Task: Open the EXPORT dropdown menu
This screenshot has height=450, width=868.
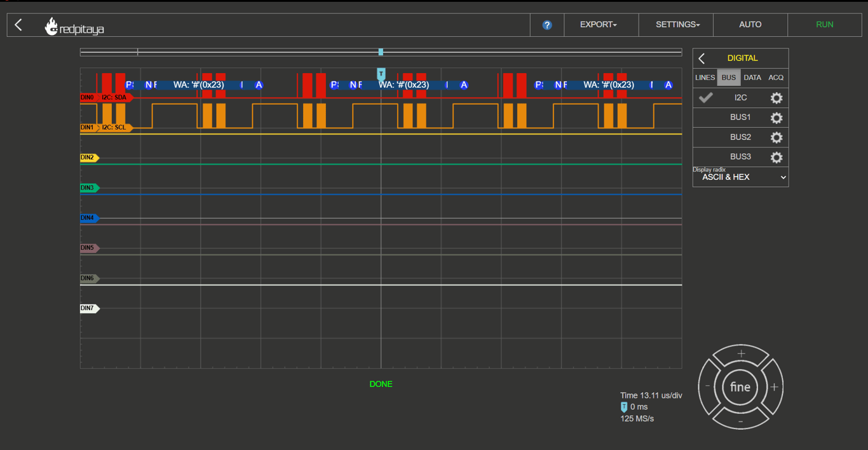Action: [x=599, y=25]
